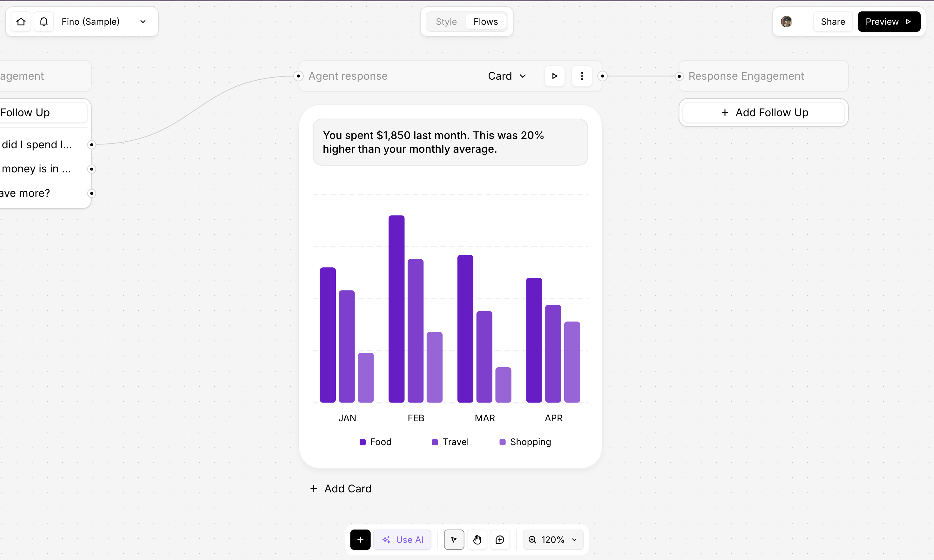The height and width of the screenshot is (560, 934).
Task: Click Add Follow Up button
Action: point(764,112)
